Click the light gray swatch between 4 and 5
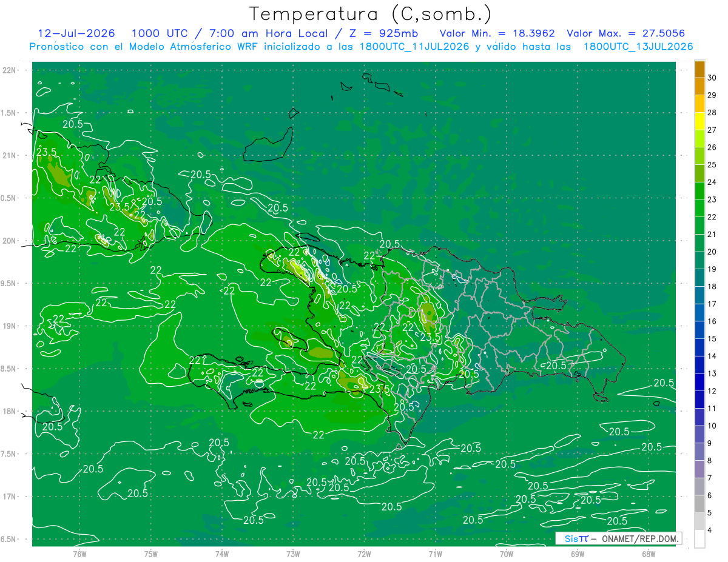The width and height of the screenshot is (728, 562). pos(699,521)
